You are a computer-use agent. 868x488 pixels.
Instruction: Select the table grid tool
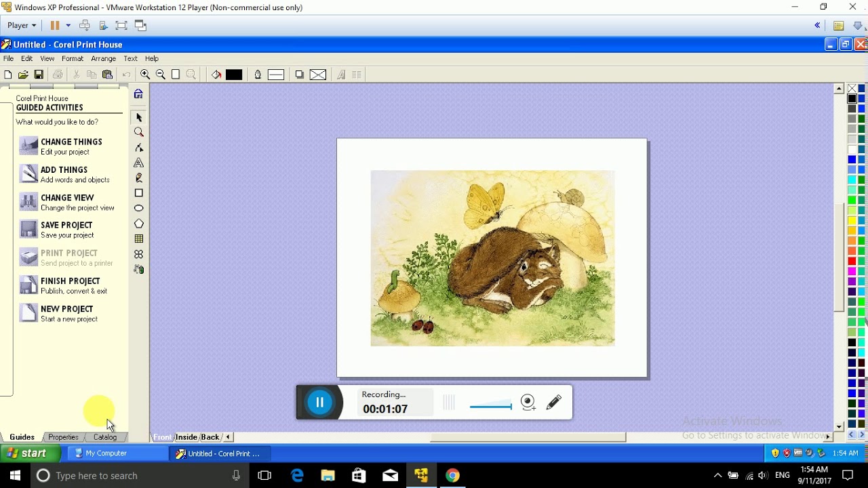[x=139, y=239]
